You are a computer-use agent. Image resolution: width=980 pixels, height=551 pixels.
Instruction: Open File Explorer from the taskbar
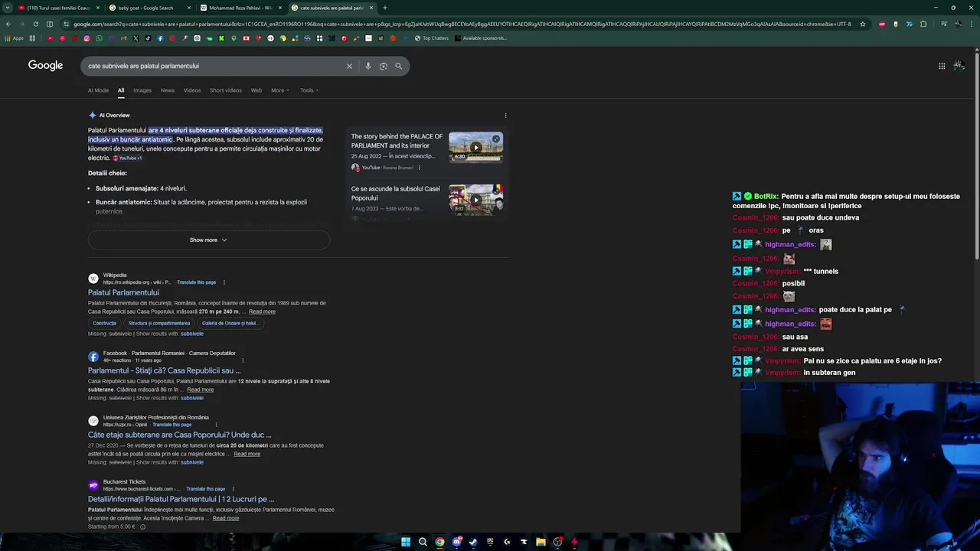click(541, 542)
